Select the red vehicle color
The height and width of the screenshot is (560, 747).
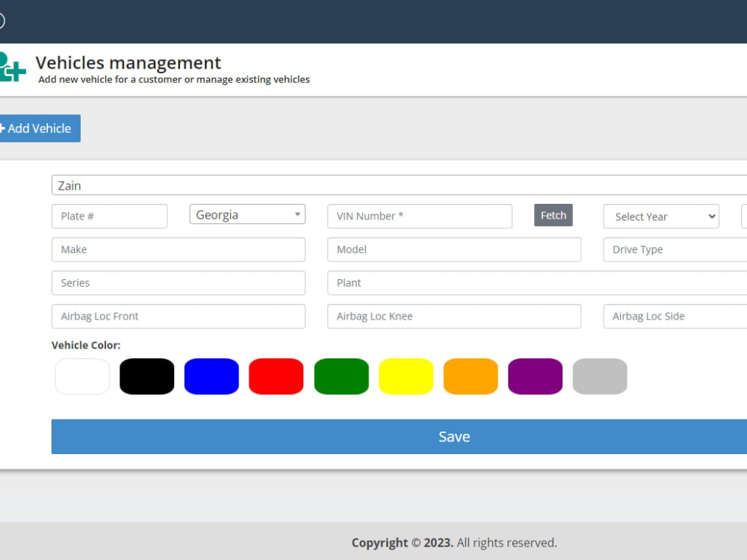tap(276, 376)
